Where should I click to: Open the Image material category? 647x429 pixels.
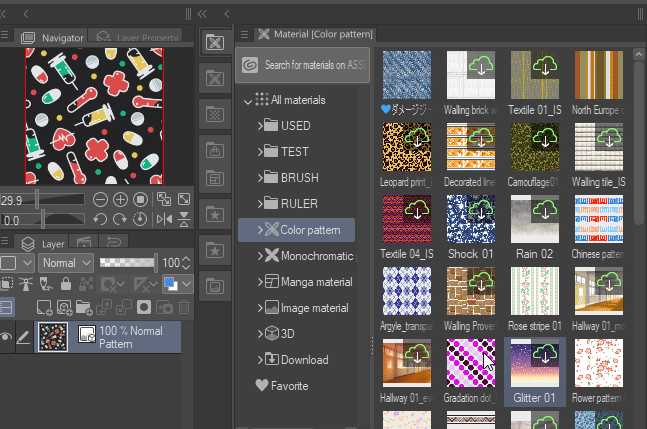pyautogui.click(x=305, y=308)
